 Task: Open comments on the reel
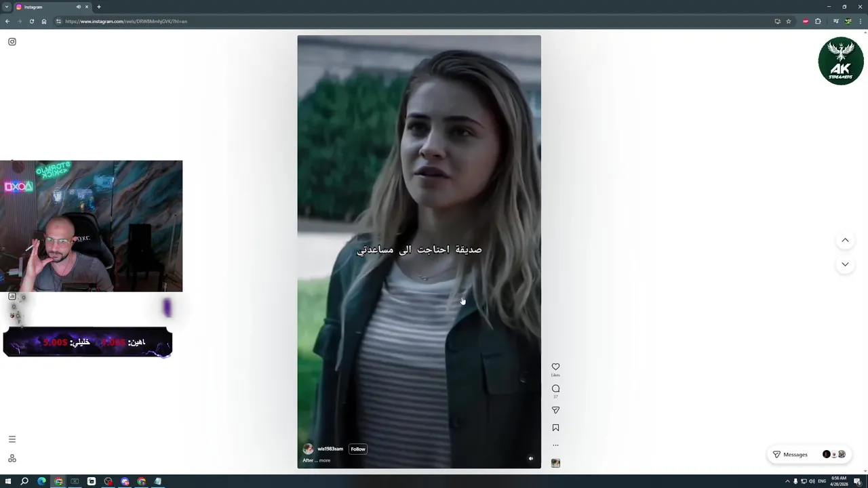(x=555, y=388)
